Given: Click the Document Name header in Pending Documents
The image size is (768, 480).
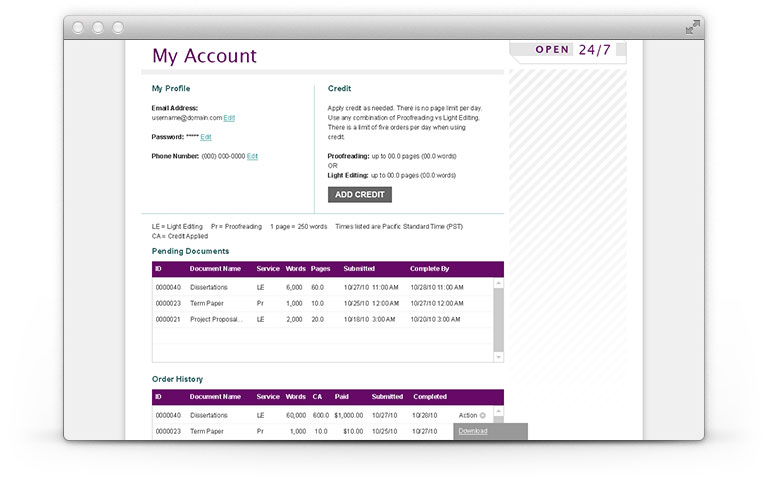Looking at the screenshot, I should point(215,269).
